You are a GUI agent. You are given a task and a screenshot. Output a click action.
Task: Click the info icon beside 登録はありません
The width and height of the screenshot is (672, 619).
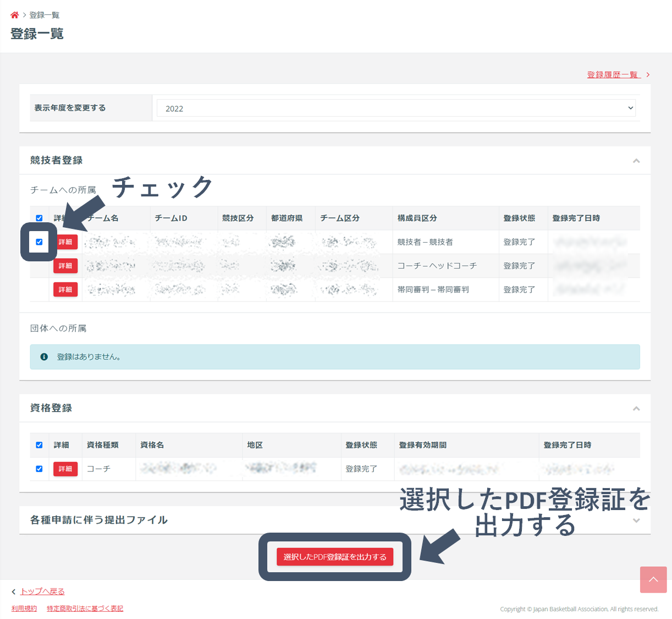click(x=44, y=357)
